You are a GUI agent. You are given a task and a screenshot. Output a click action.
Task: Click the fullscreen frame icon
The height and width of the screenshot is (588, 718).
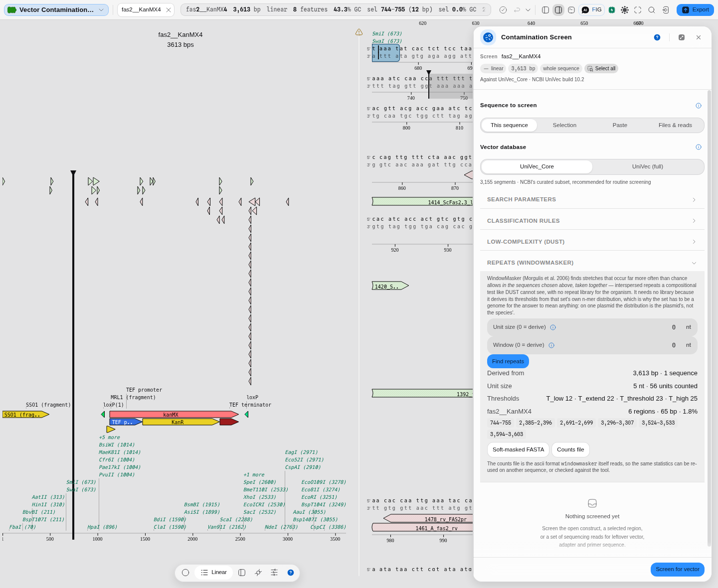tap(638, 10)
